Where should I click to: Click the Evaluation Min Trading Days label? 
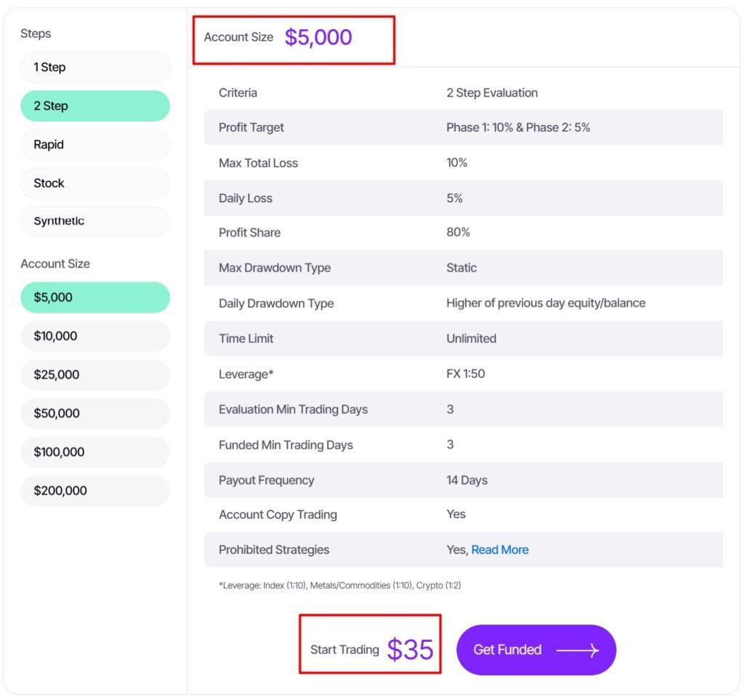(x=294, y=409)
